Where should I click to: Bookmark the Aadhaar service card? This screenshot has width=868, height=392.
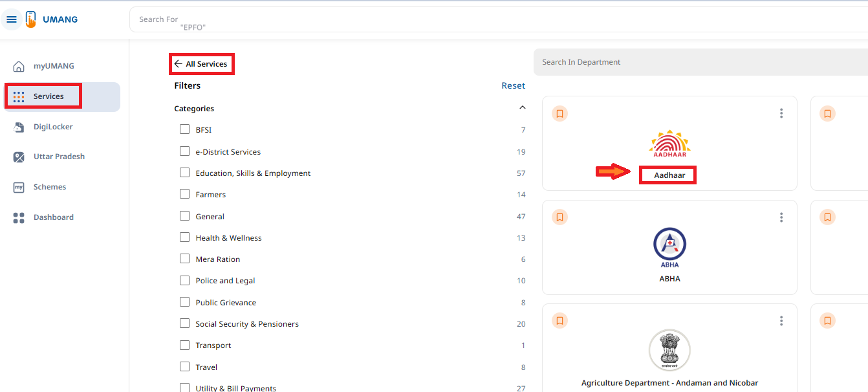coord(560,113)
